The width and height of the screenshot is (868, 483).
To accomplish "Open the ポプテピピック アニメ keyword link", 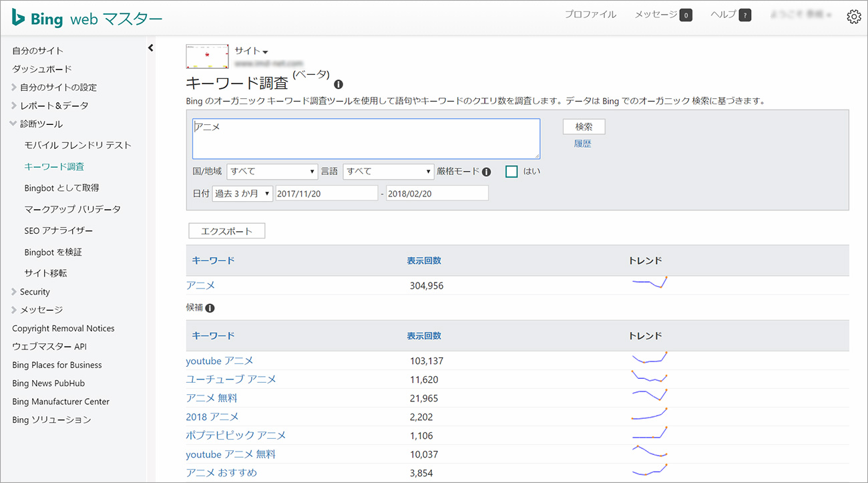I will pos(236,436).
